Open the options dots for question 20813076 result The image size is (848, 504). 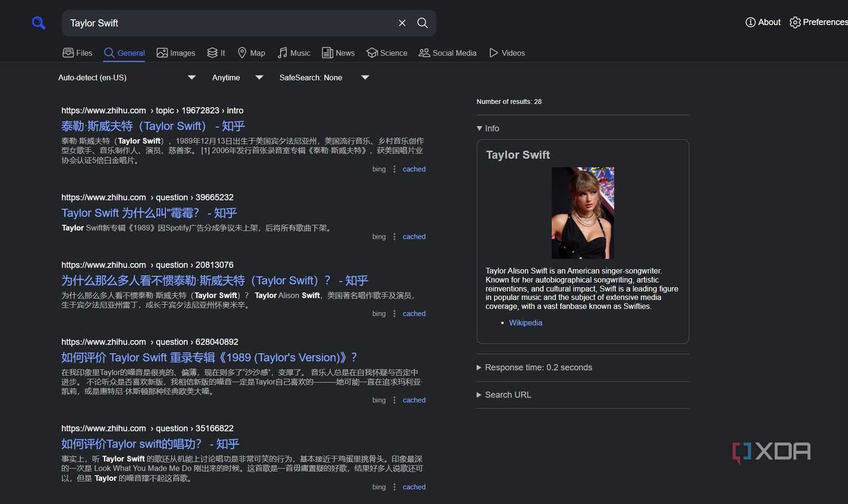click(x=394, y=314)
